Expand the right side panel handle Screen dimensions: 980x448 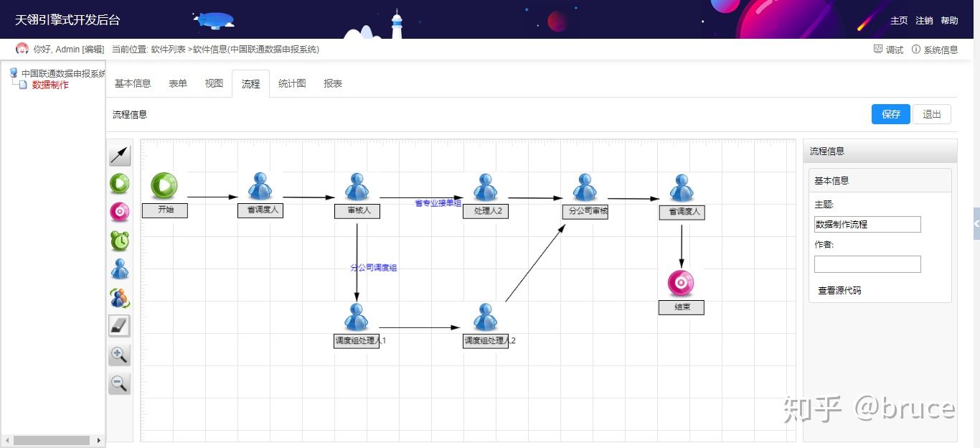click(976, 224)
